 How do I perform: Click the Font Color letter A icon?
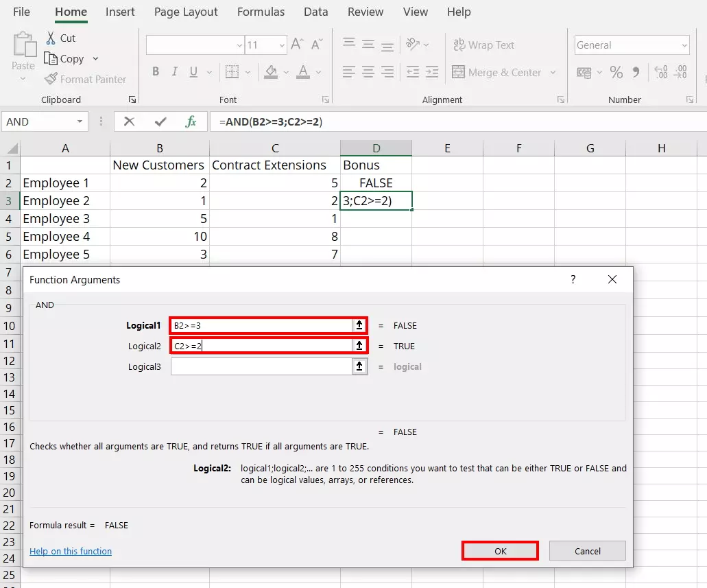coord(303,72)
